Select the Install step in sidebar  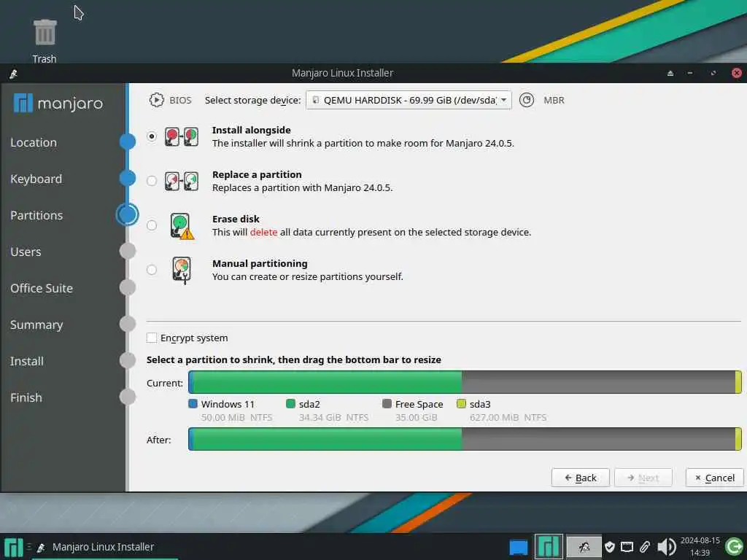point(27,362)
